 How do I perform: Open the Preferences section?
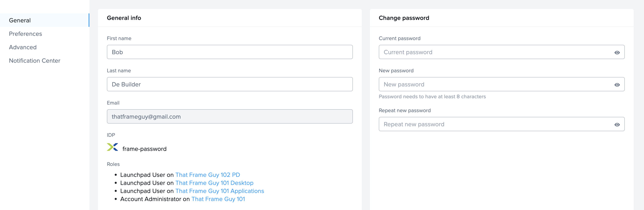[25, 34]
